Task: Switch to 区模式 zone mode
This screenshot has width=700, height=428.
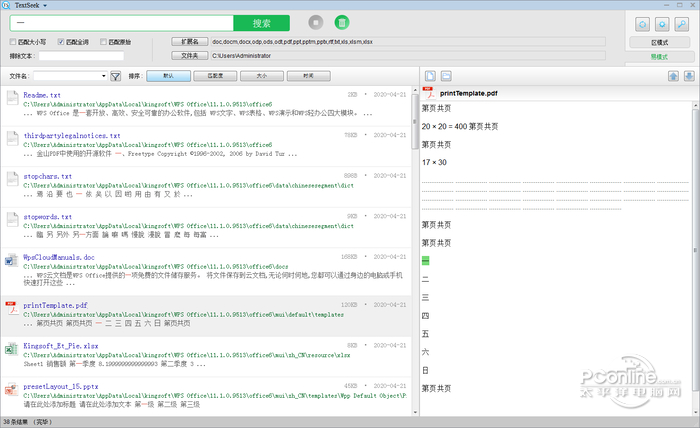Action: 659,42
